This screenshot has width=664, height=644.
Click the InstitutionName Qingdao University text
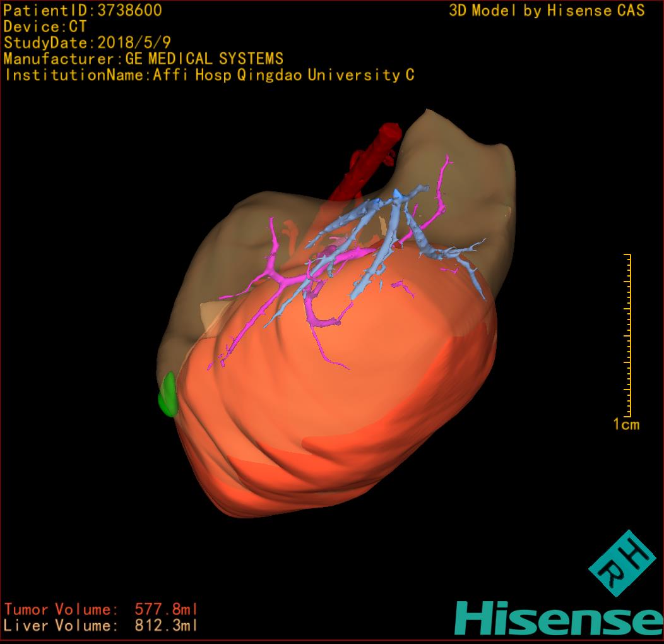click(x=209, y=76)
